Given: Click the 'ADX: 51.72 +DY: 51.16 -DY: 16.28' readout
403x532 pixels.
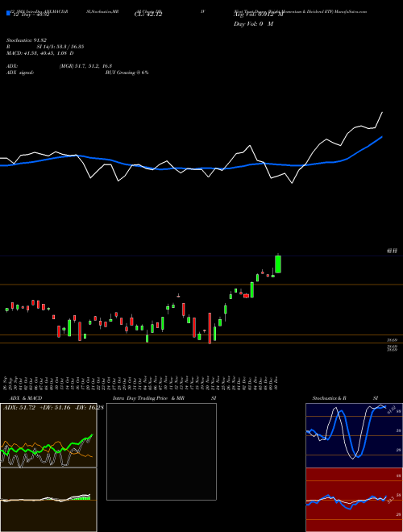Looking at the screenshot, I should point(53,407).
